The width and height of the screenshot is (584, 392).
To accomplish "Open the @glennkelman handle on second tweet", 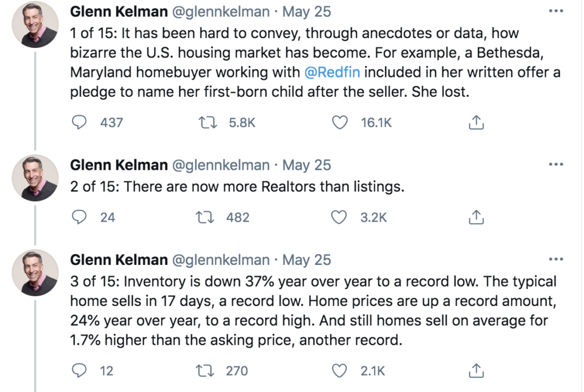I will [221, 165].
